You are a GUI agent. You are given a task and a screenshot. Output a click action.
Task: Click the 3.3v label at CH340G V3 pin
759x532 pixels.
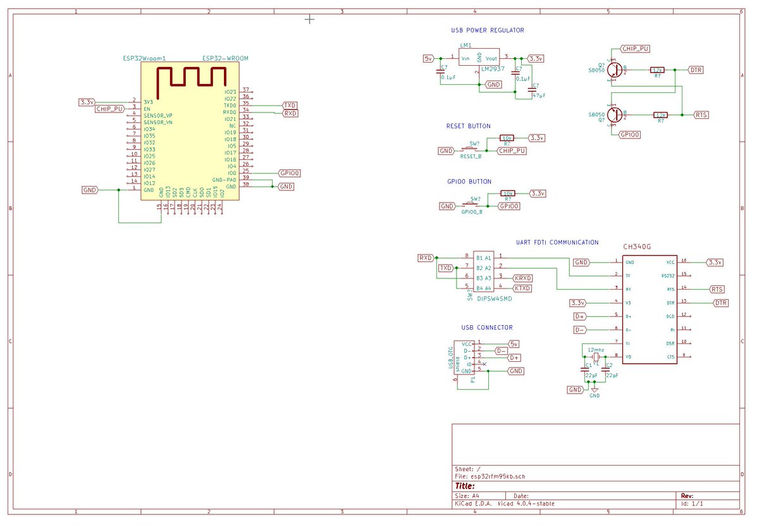(x=578, y=303)
